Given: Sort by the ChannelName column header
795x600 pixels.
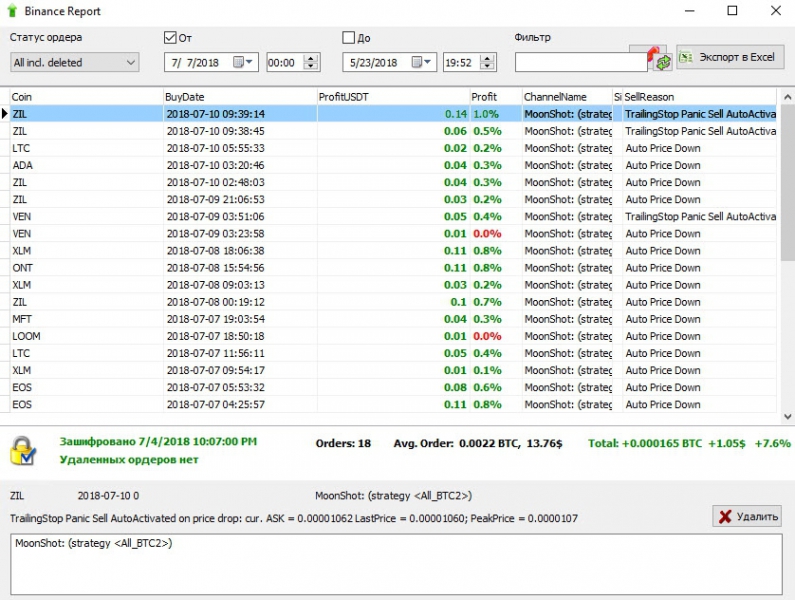Looking at the screenshot, I should pos(567,97).
